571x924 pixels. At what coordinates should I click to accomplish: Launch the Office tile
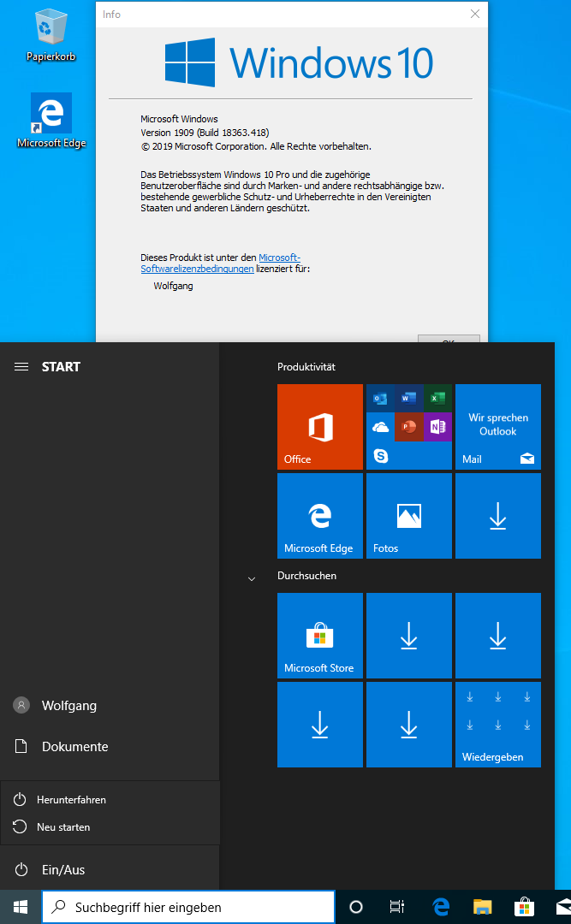tap(319, 427)
